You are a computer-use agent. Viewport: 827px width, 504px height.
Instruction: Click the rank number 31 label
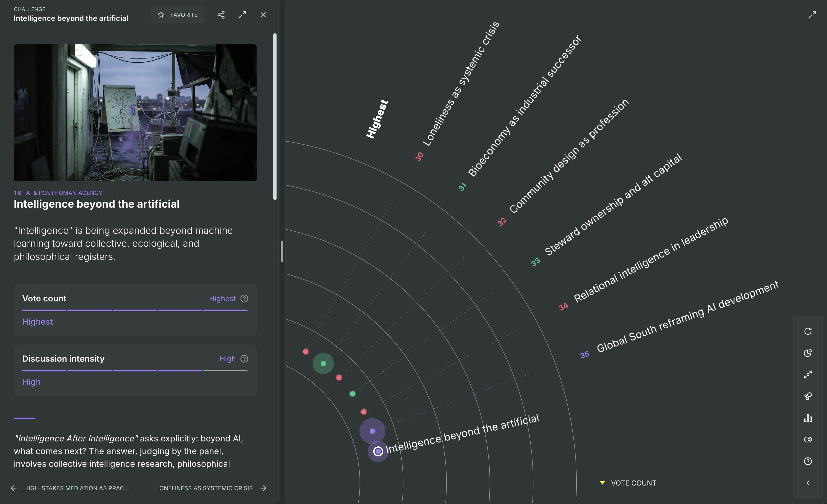[x=462, y=187]
